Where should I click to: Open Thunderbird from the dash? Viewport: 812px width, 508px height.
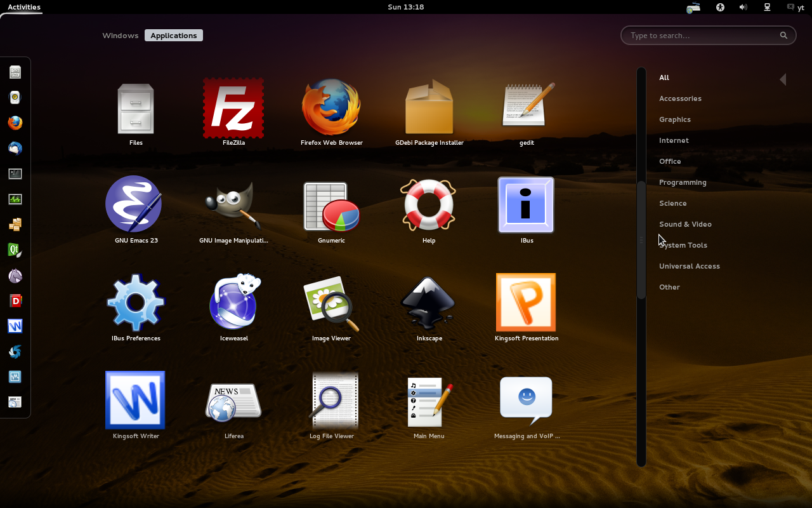15,148
